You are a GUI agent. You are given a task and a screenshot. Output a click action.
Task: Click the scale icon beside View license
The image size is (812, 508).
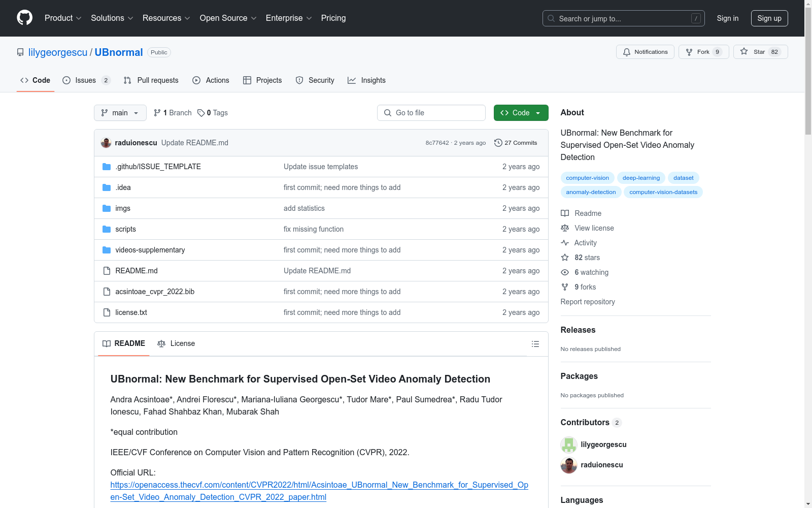pyautogui.click(x=565, y=228)
